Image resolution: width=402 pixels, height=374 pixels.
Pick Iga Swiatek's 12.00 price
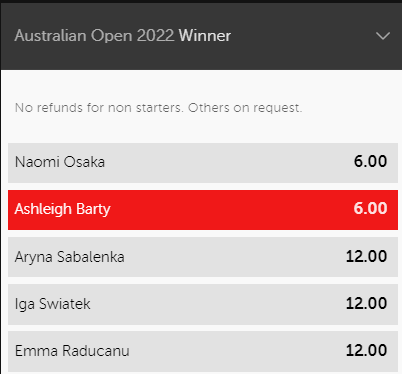(x=366, y=303)
